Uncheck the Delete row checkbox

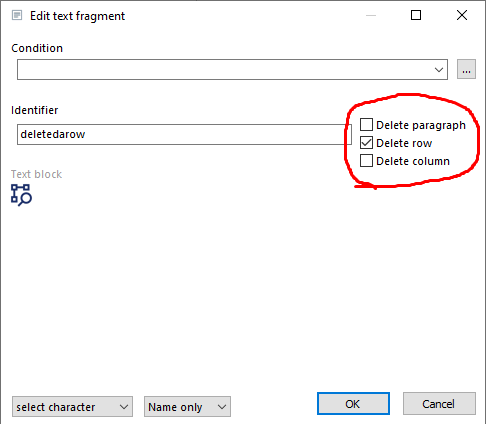366,143
